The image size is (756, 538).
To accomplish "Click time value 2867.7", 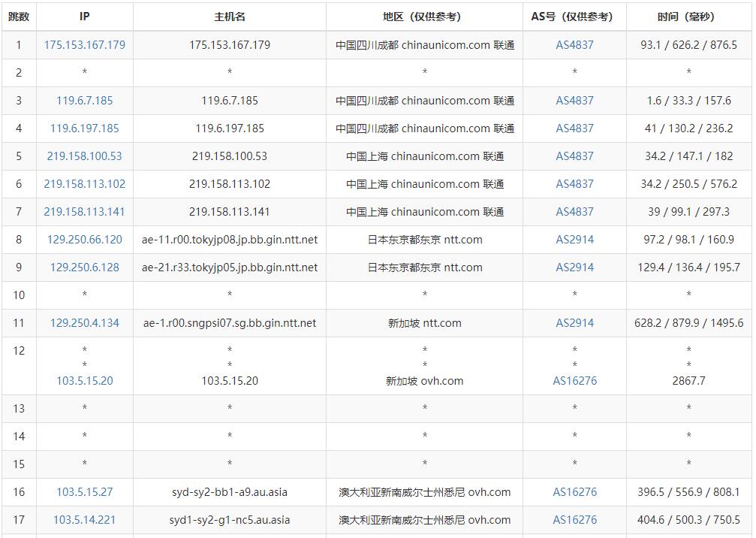I will [688, 381].
